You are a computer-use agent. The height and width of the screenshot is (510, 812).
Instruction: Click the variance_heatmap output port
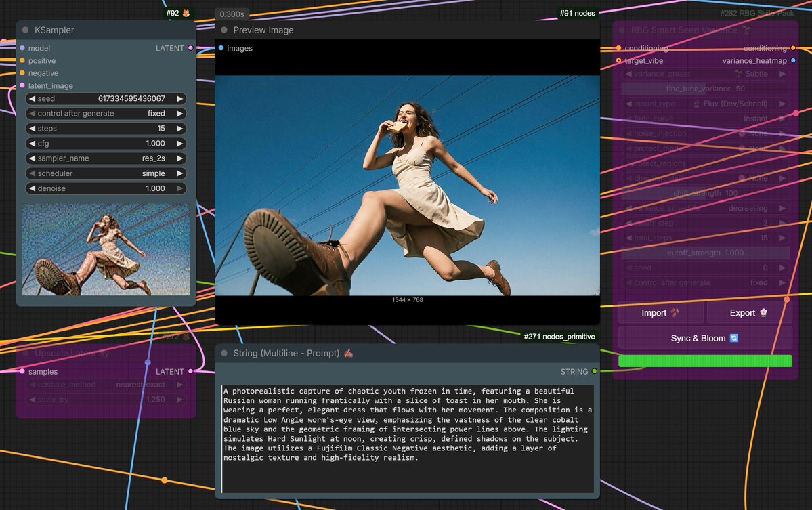pyautogui.click(x=793, y=60)
